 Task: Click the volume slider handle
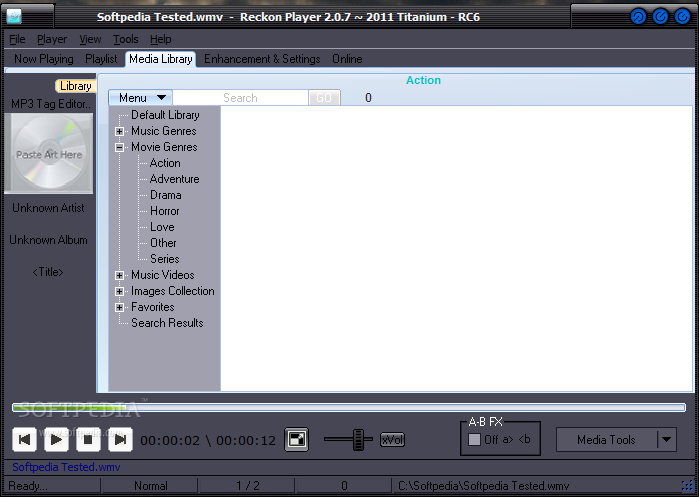click(358, 439)
